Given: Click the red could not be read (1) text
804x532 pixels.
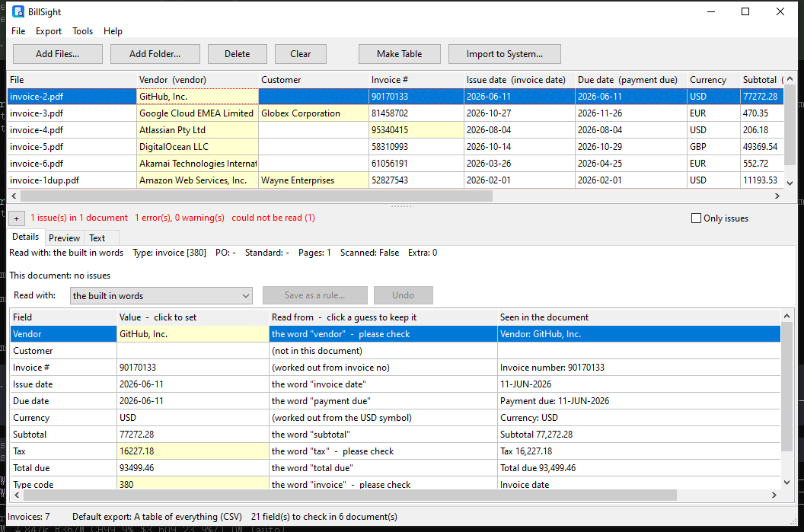Looking at the screenshot, I should pyautogui.click(x=273, y=218).
